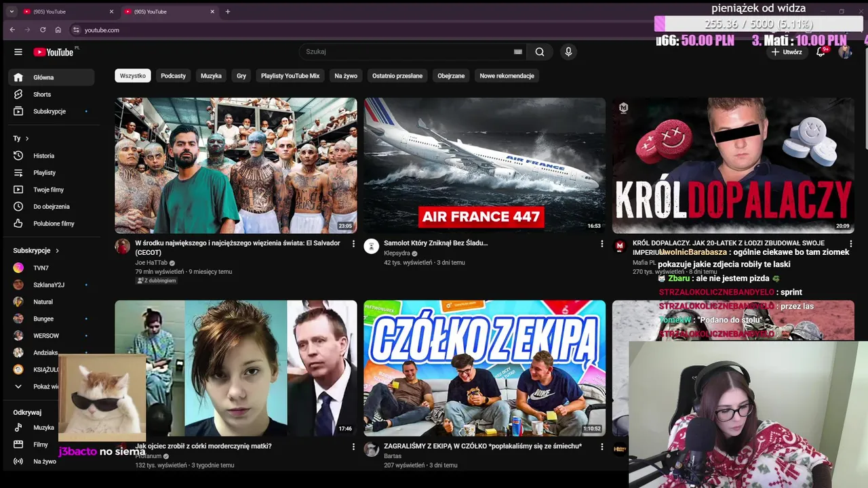
Task: Open the Król Dopalaczy video thumbnail
Action: pos(733,165)
